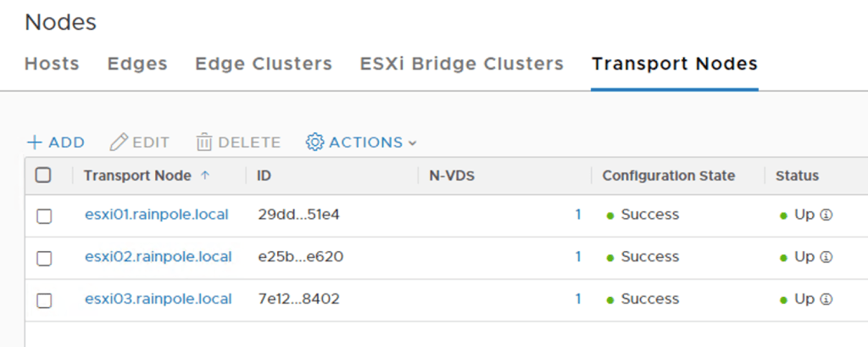868x347 pixels.
Task: Go to ESXi Bridge Clusters tab
Action: coord(462,64)
